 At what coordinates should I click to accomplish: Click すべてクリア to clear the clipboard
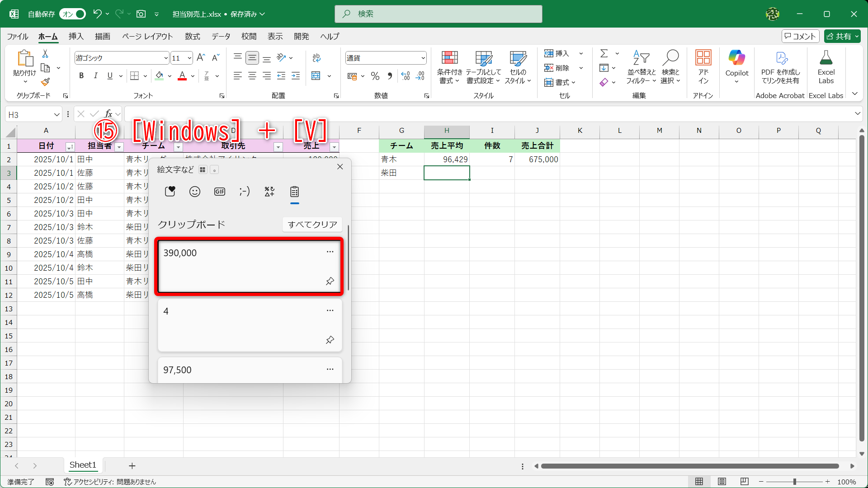pyautogui.click(x=312, y=224)
